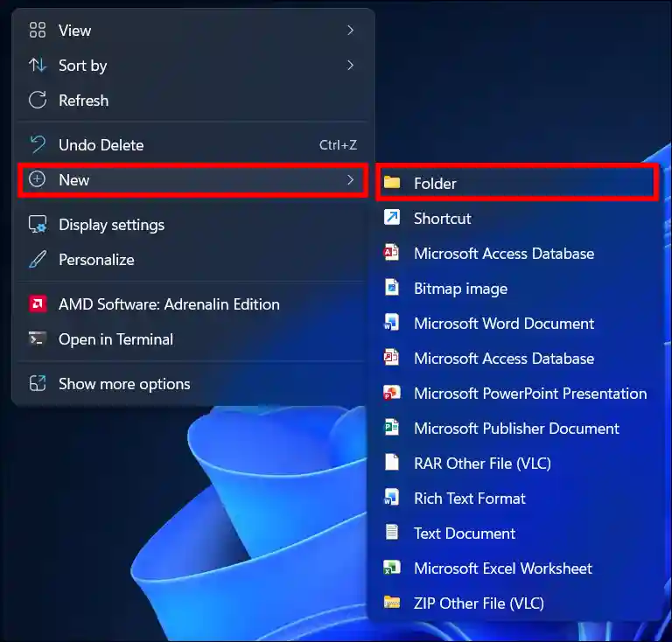Click the Show more options icon
The height and width of the screenshot is (642, 672).
pos(38,383)
